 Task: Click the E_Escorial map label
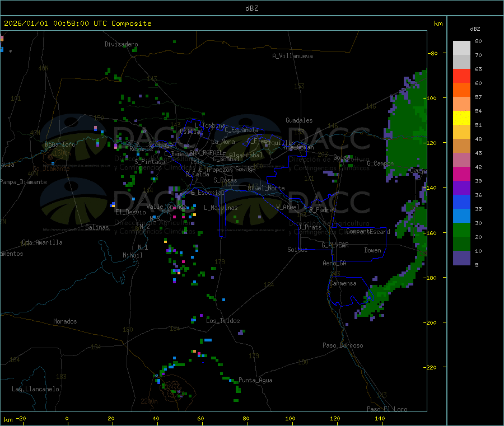(x=208, y=193)
